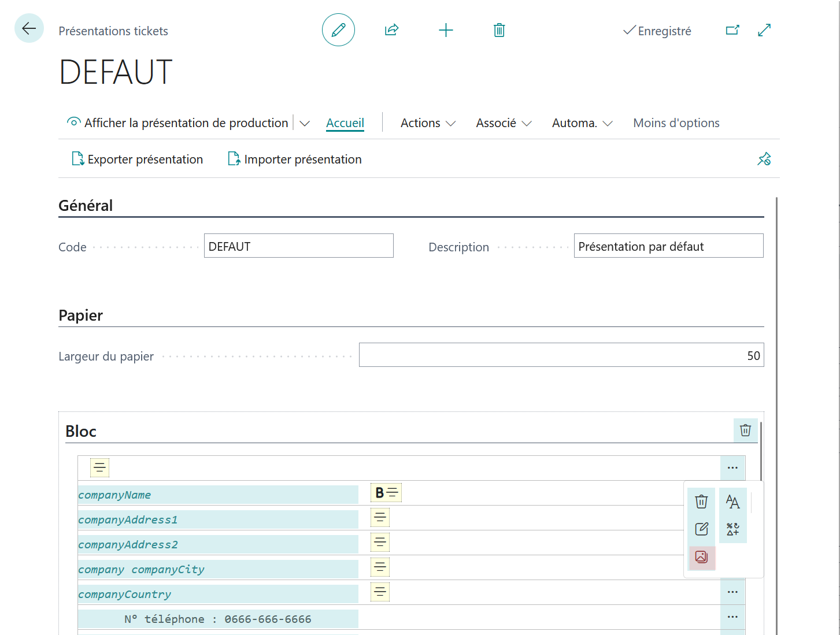This screenshot has width=840, height=635.
Task: Go back with the arrow button
Action: click(29, 28)
